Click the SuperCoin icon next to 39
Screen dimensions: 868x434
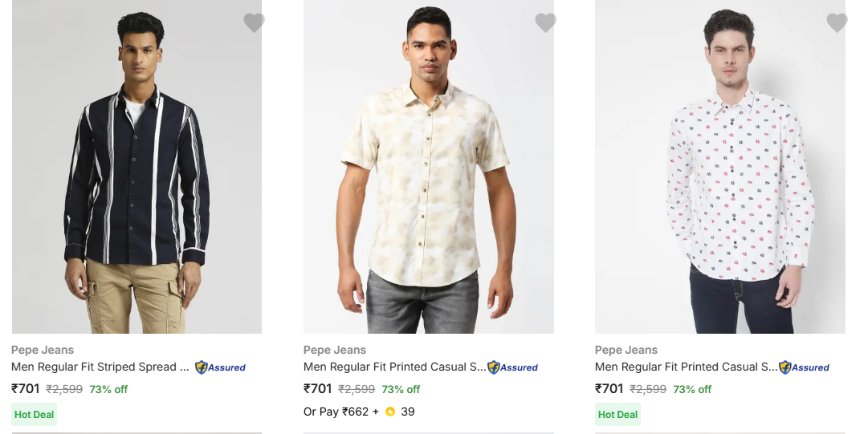tap(390, 412)
